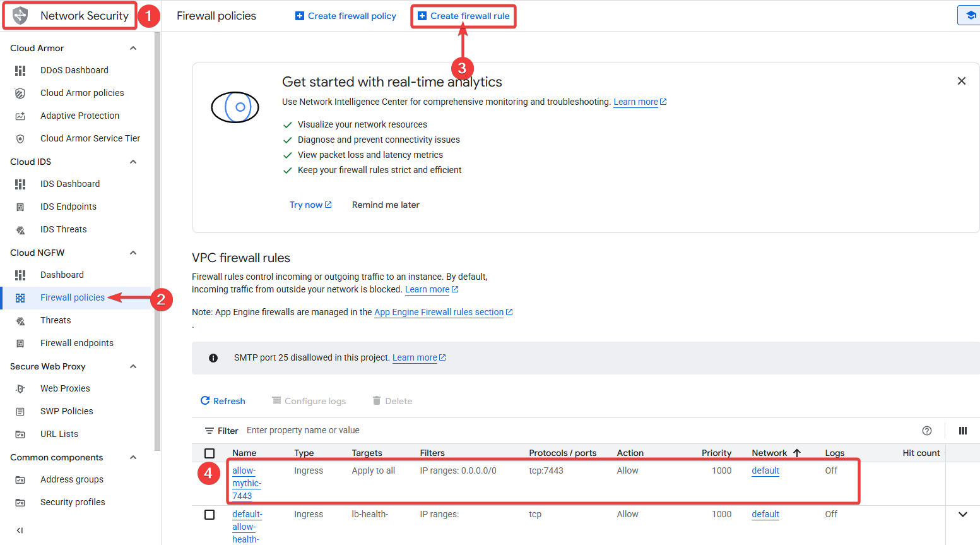Collapse the Common components section

point(133,457)
